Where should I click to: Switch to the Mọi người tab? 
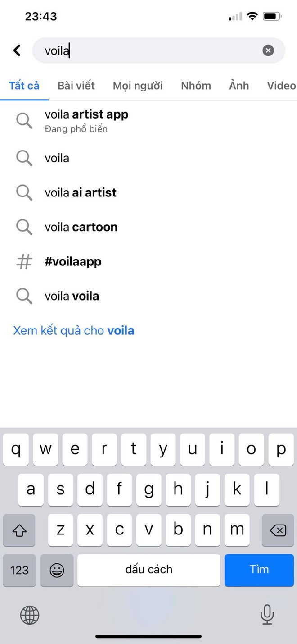tap(138, 86)
